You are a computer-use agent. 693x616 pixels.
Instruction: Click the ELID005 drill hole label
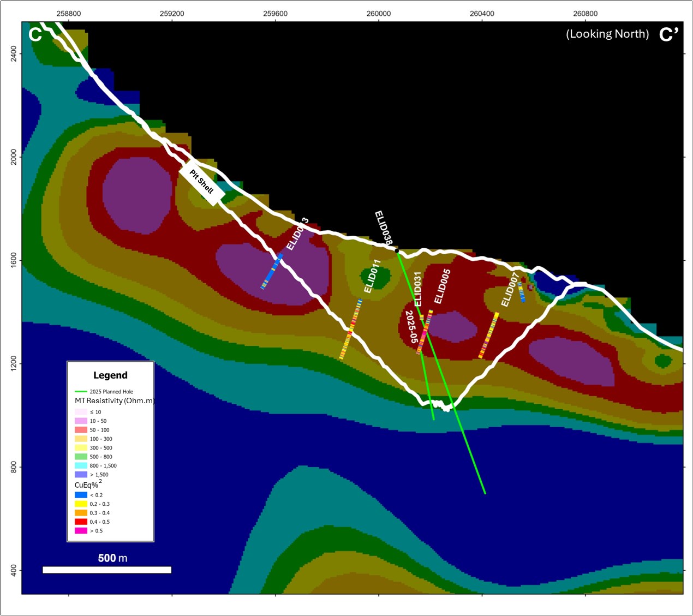click(x=442, y=286)
